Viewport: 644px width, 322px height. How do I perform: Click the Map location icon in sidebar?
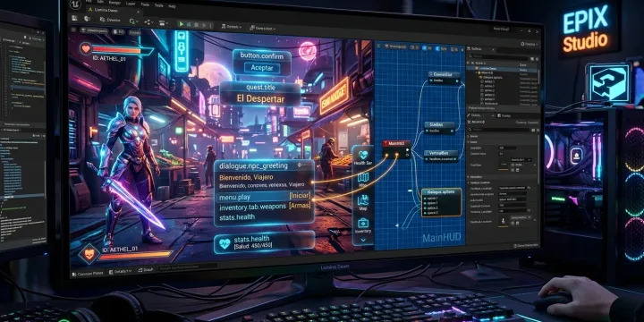(363, 200)
